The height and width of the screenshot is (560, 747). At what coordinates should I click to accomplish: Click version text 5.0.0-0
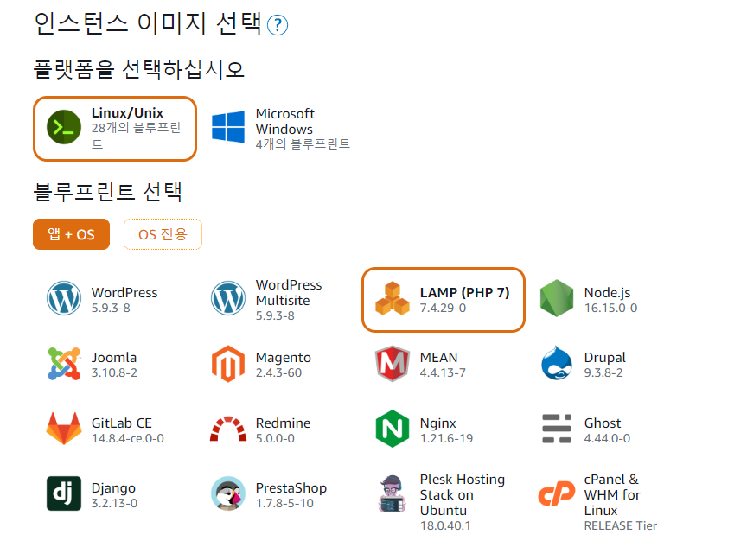pyautogui.click(x=275, y=438)
